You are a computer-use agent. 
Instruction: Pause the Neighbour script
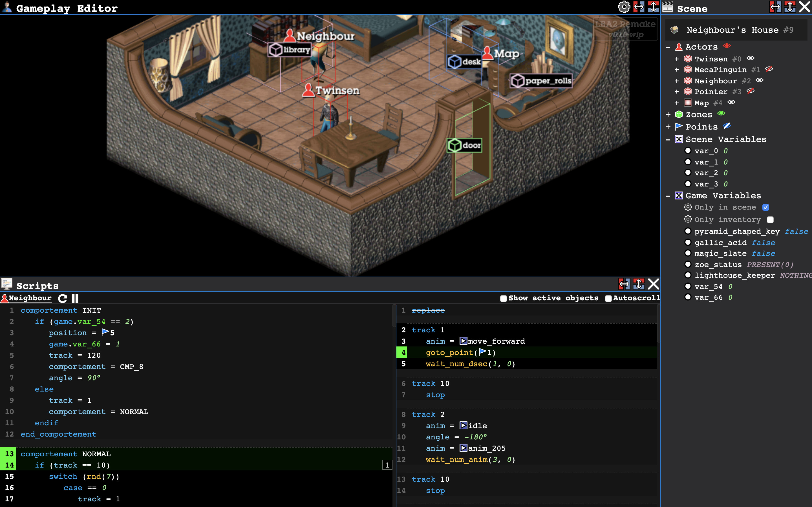tap(75, 298)
